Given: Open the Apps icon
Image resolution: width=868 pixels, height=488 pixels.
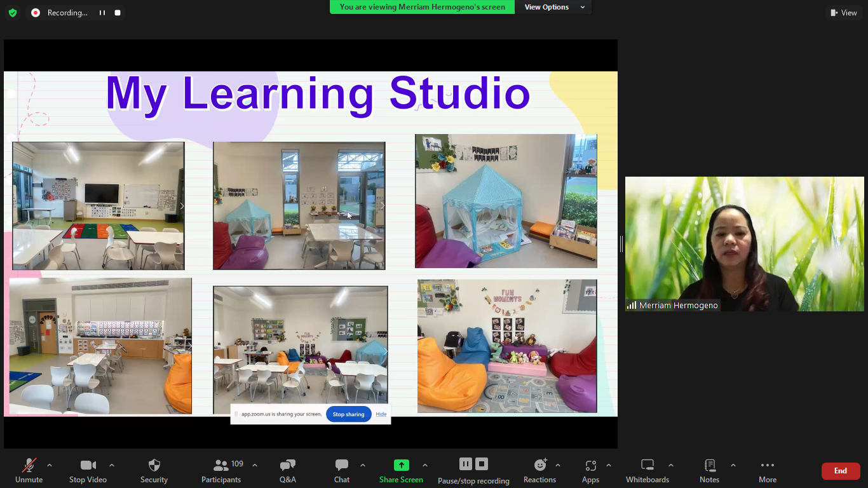Looking at the screenshot, I should coord(590,470).
